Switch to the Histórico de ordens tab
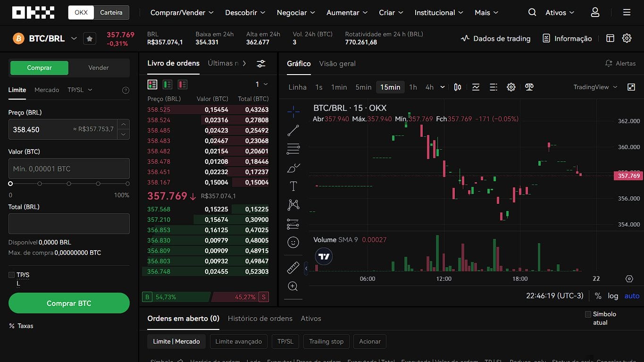The image size is (644, 362). 260,319
